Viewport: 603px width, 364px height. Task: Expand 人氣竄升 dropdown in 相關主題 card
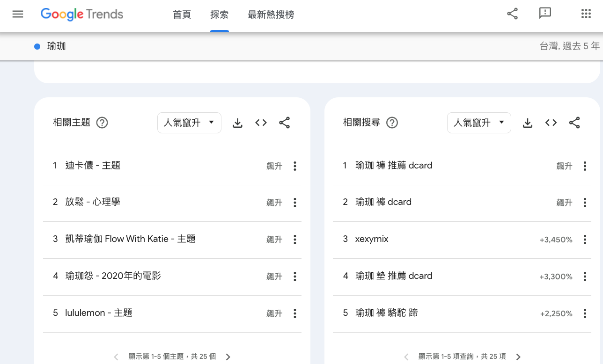[189, 123]
